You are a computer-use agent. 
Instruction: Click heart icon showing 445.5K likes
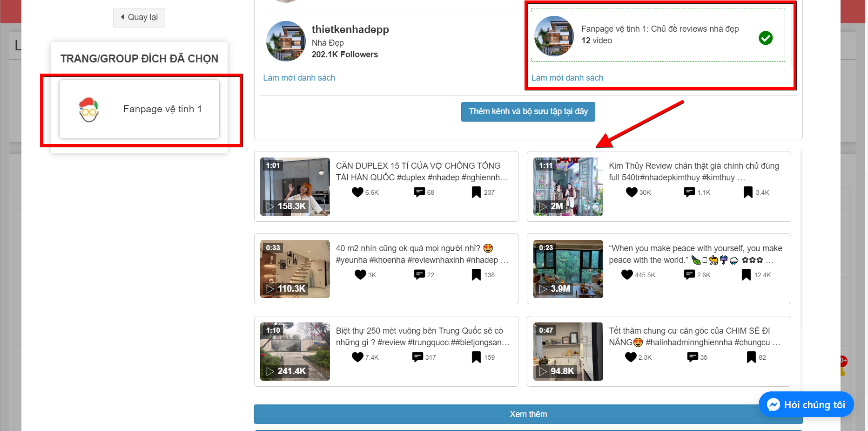click(x=627, y=274)
